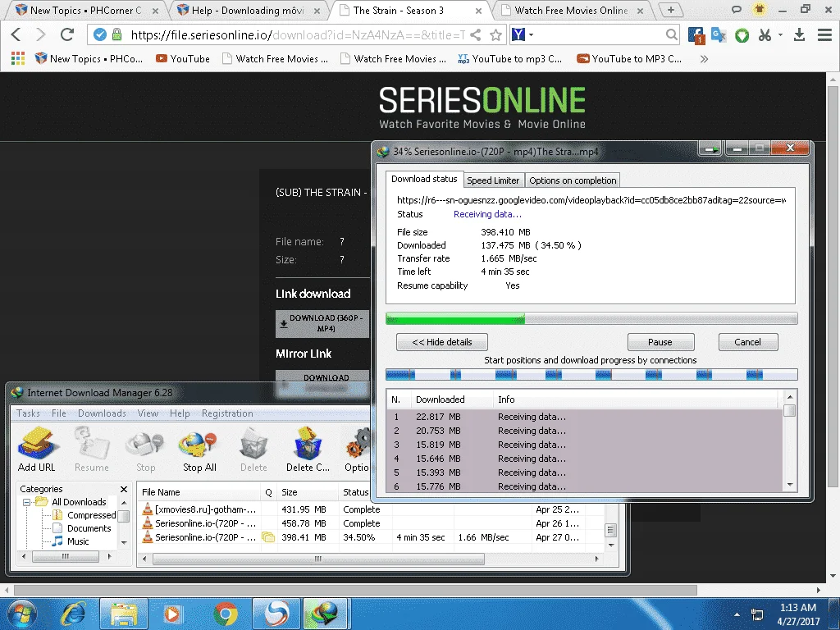Click the Download 360P MP4 button
This screenshot has height=630, width=840.
coord(322,323)
